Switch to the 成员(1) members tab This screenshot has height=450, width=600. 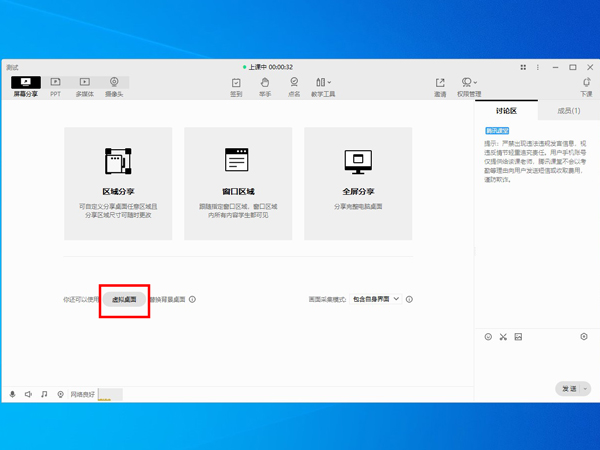coord(568,111)
